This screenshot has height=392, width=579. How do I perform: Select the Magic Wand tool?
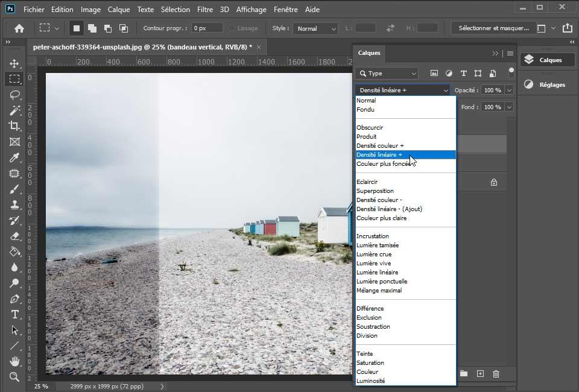[14, 110]
